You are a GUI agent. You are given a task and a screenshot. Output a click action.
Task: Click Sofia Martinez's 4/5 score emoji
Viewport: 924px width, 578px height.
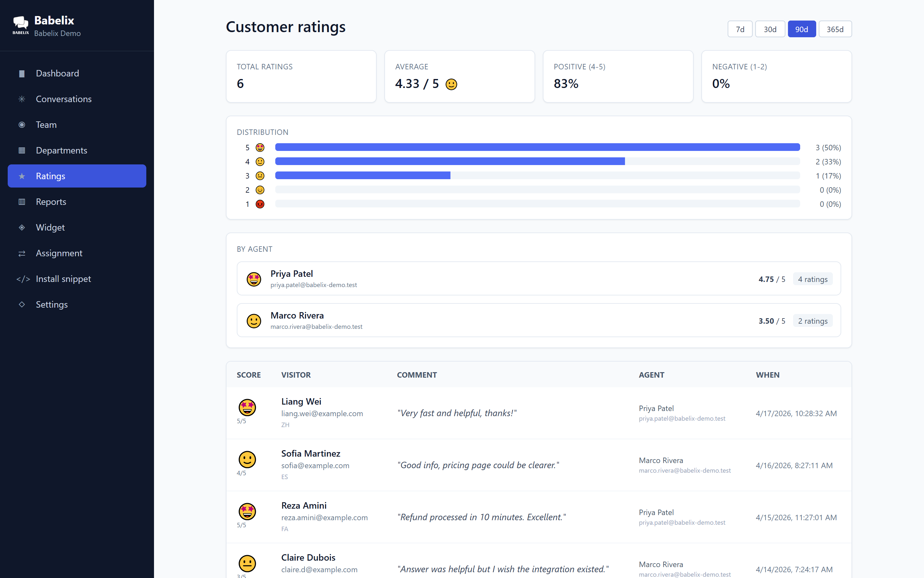[x=247, y=459]
